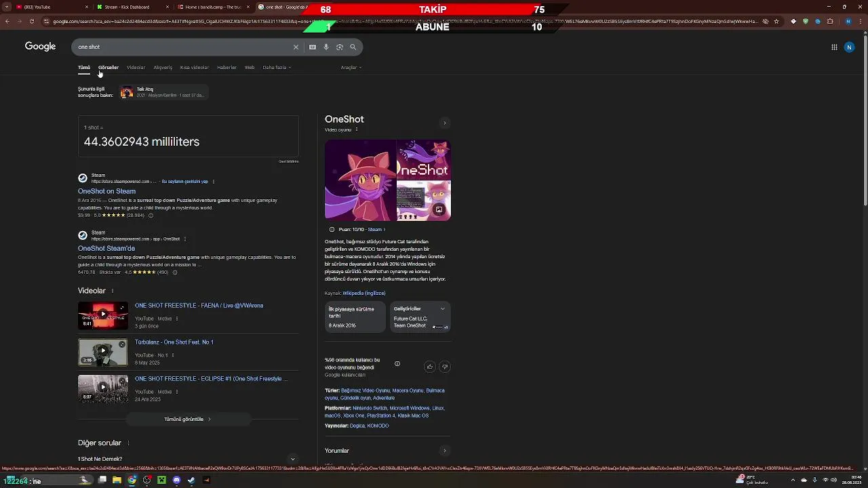Open Discord from the taskbar
This screenshot has height=488, width=868.
[176, 480]
